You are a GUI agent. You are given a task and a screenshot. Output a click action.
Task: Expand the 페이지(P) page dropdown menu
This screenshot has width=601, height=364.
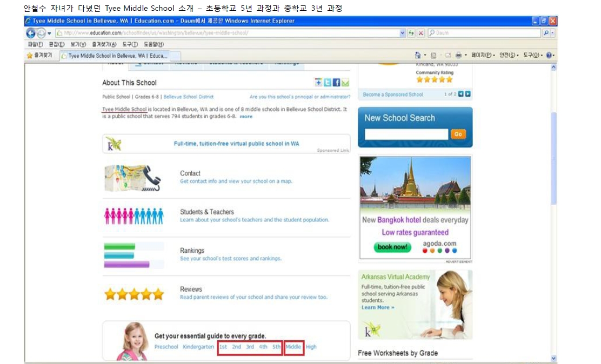(482, 55)
